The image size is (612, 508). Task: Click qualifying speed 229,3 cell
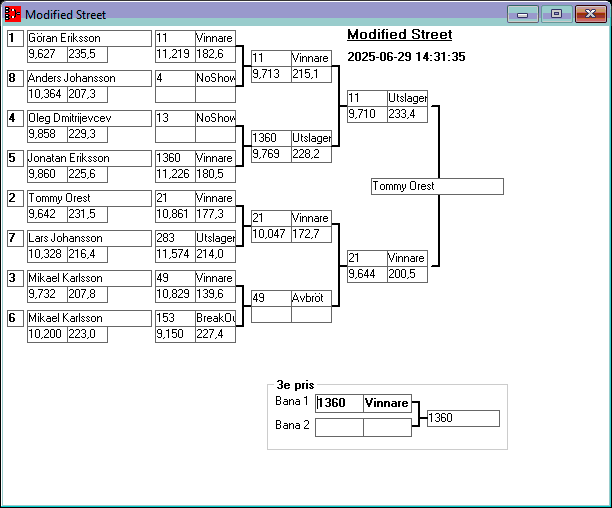pyautogui.click(x=87, y=134)
